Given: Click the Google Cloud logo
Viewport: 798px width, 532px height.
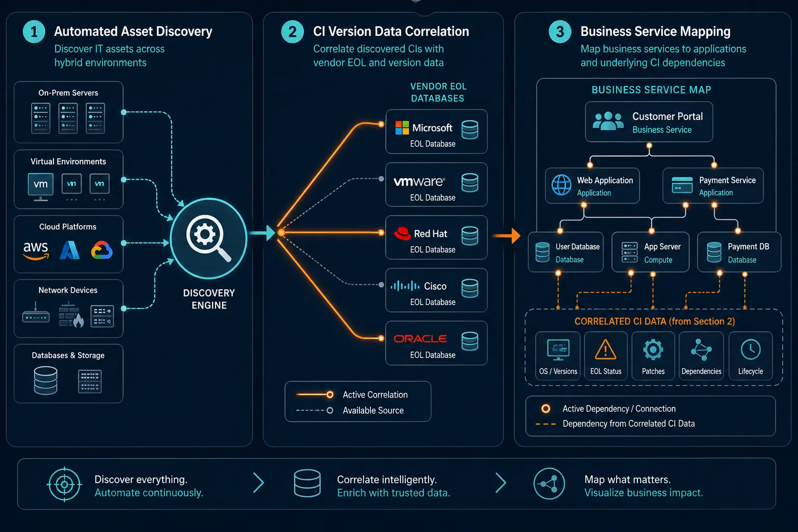Looking at the screenshot, I should tap(102, 250).
